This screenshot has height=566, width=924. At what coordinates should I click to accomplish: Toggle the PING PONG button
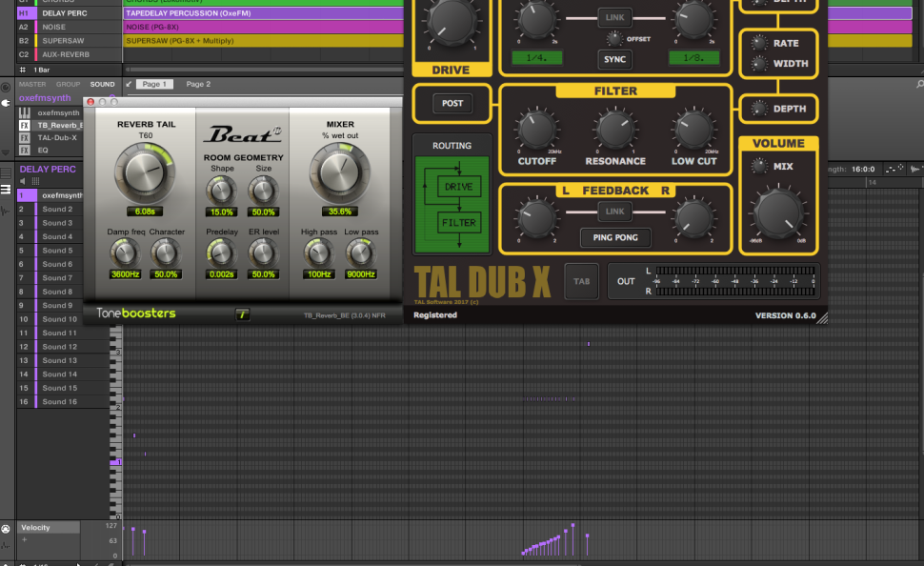[x=615, y=237]
